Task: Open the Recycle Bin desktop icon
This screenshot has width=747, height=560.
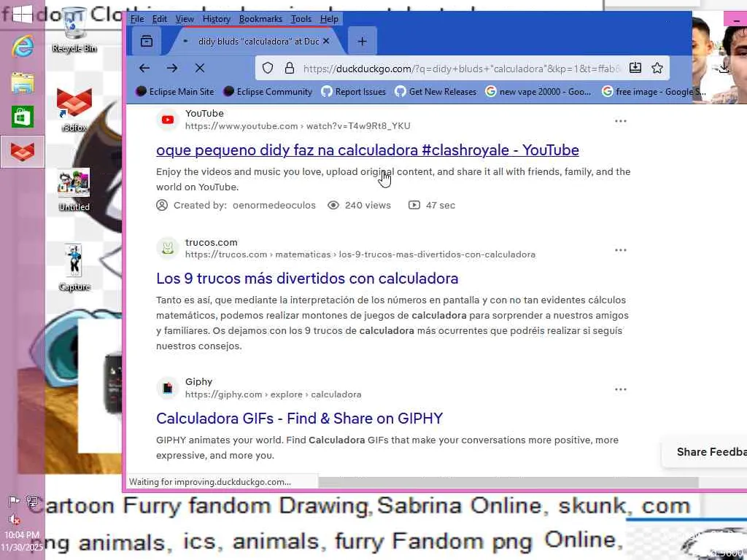Action: click(x=74, y=29)
